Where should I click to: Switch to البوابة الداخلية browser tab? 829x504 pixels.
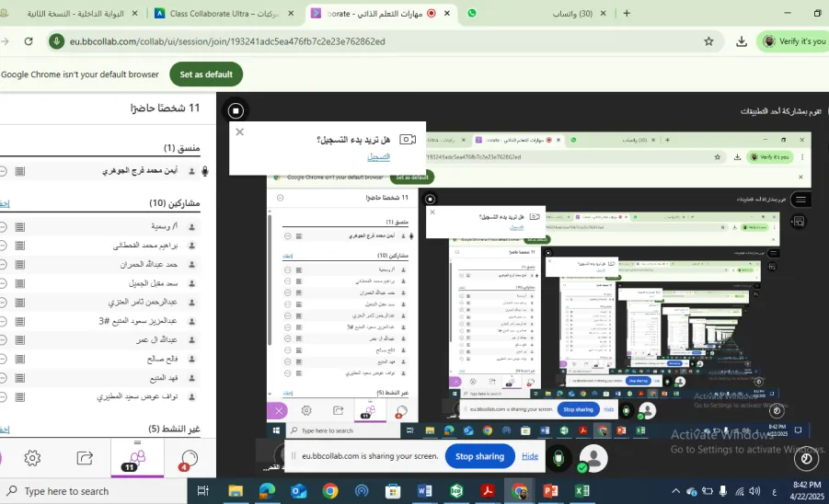[x=75, y=13]
